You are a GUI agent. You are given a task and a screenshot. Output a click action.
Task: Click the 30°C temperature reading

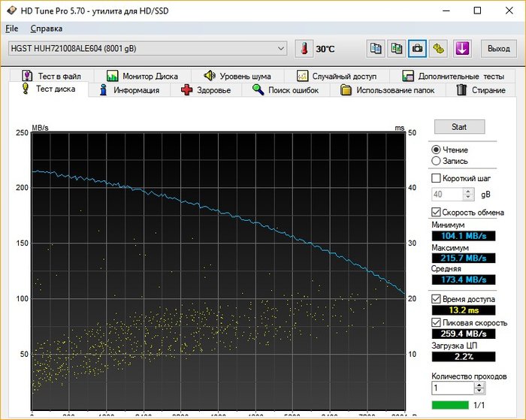(325, 49)
